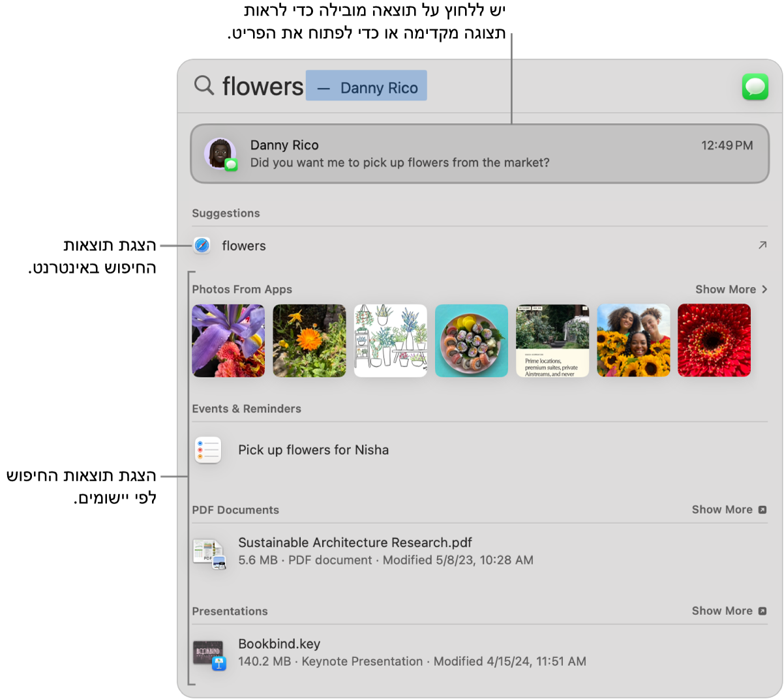Show more PDF Documents results
The height and width of the screenshot is (699, 784).
pyautogui.click(x=728, y=510)
